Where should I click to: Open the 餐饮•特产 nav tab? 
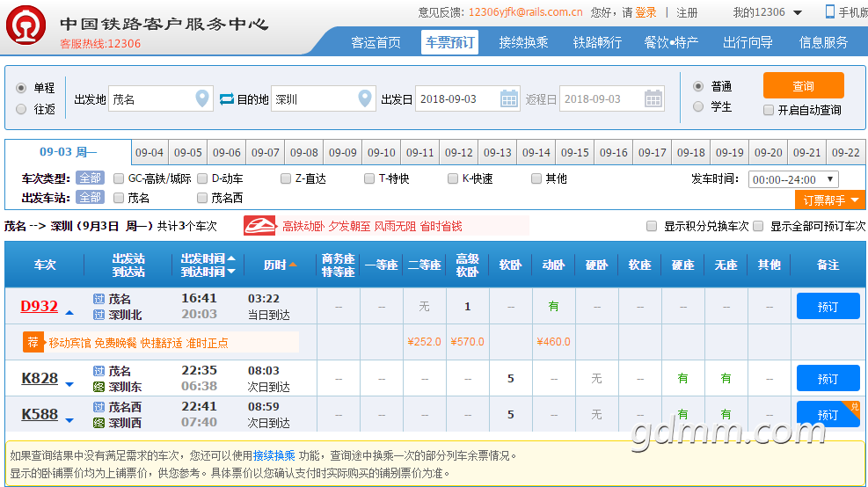671,42
